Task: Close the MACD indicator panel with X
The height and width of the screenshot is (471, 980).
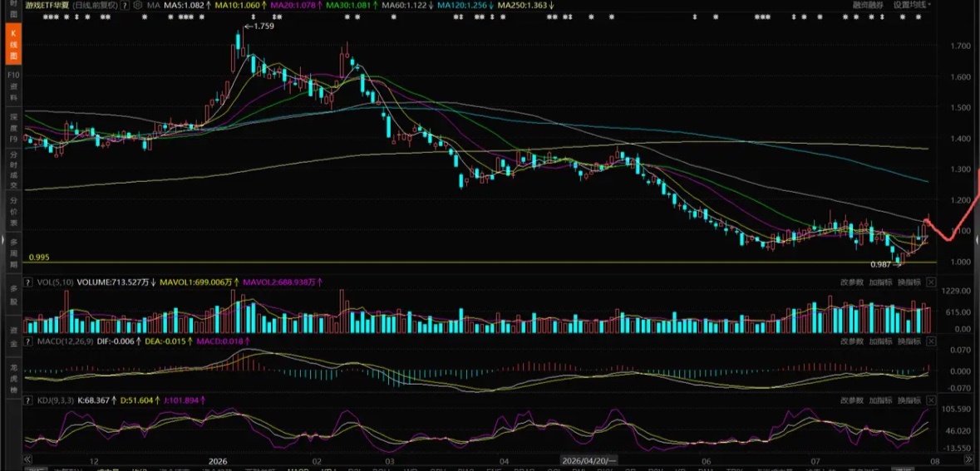Action: pos(931,341)
